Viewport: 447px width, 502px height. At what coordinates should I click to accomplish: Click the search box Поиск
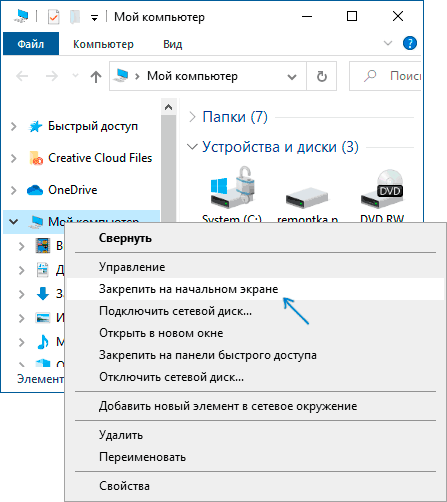[x=385, y=76]
